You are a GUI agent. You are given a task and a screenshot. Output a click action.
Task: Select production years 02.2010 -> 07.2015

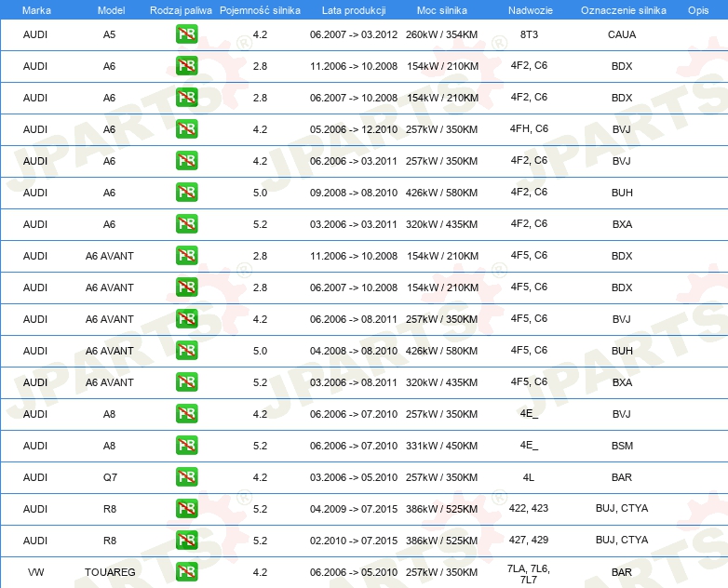[x=354, y=541]
